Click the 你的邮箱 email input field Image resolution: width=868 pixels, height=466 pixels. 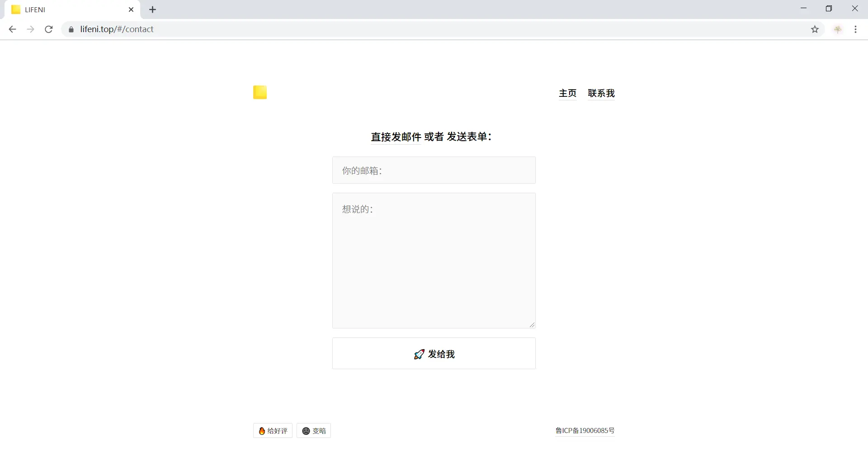click(433, 170)
